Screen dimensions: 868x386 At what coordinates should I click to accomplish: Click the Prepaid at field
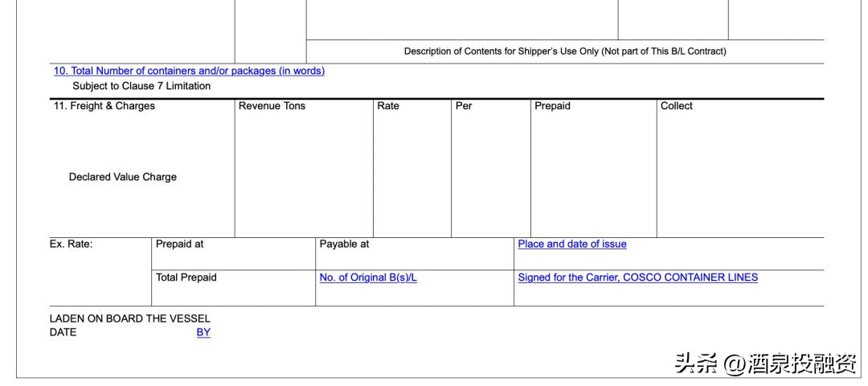(x=179, y=244)
